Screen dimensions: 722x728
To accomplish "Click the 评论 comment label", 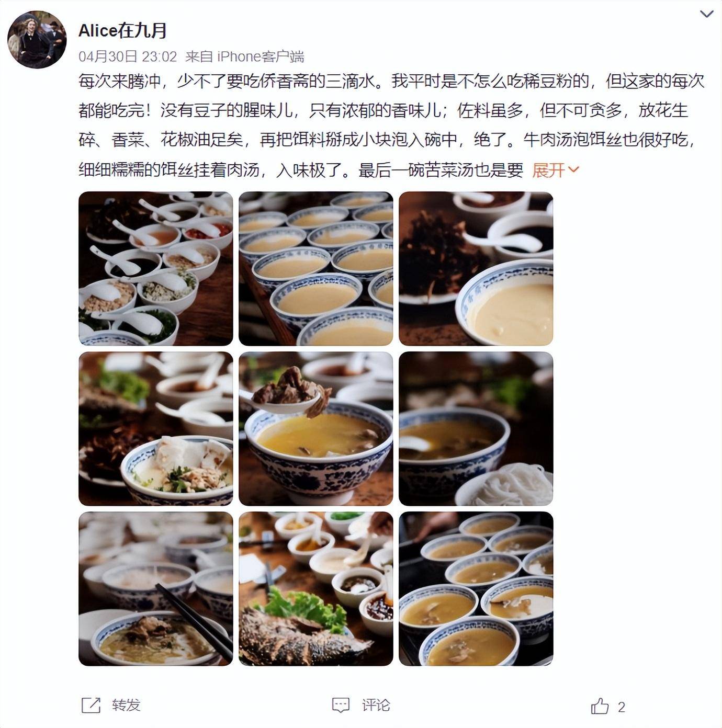I will [x=376, y=705].
